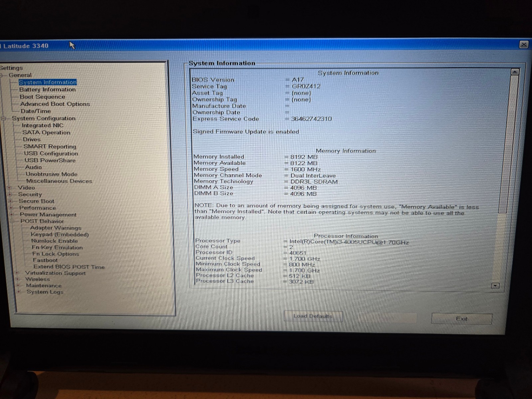Click the System Logs tree label
532x399 pixels.
45,292
